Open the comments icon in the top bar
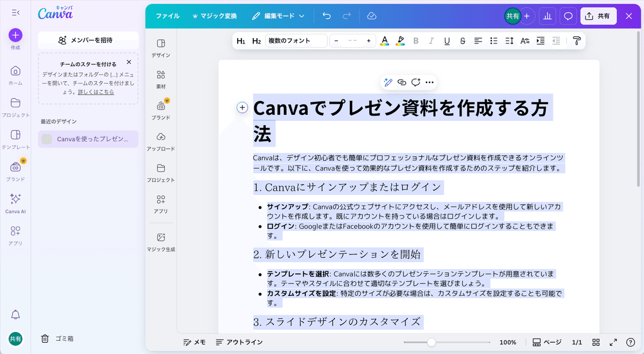644x354 pixels. (x=568, y=16)
